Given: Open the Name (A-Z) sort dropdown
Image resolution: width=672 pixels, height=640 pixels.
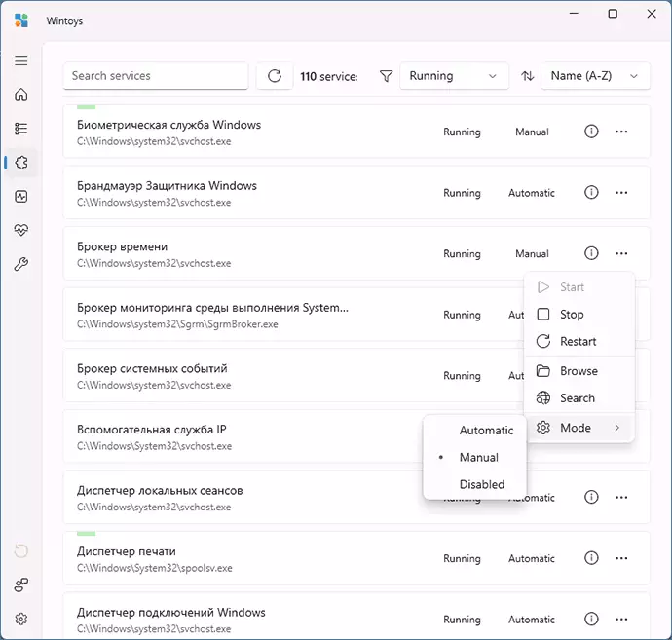Looking at the screenshot, I should click(595, 76).
